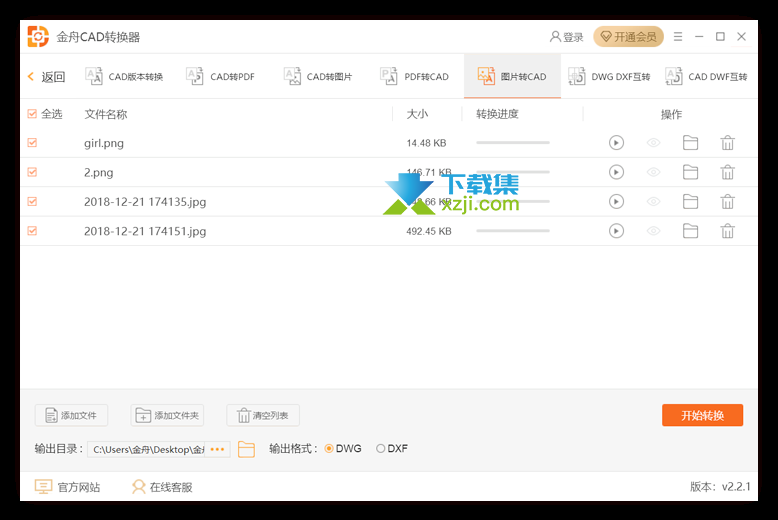Select the 2018-12-21 174151.jpg file name
This screenshot has width=778, height=520.
click(145, 231)
